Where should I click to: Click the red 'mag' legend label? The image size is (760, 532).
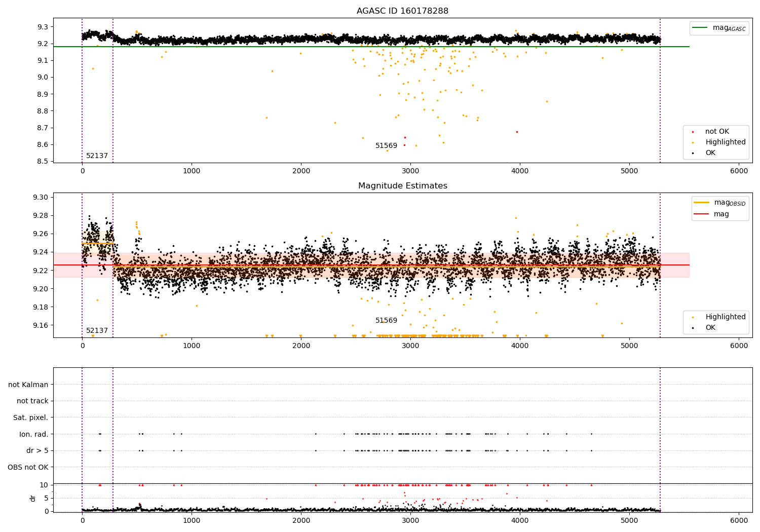[x=721, y=214]
